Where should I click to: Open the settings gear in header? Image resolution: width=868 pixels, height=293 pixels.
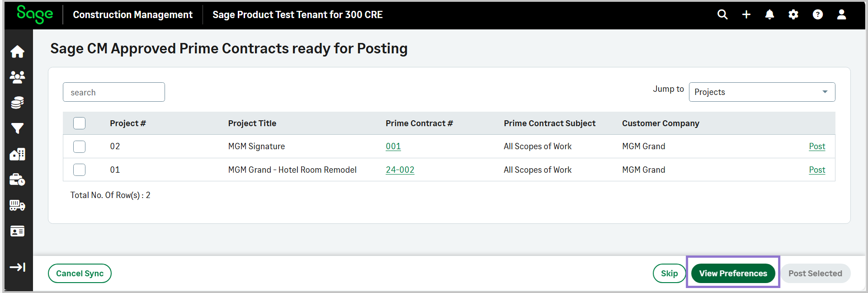pos(793,14)
